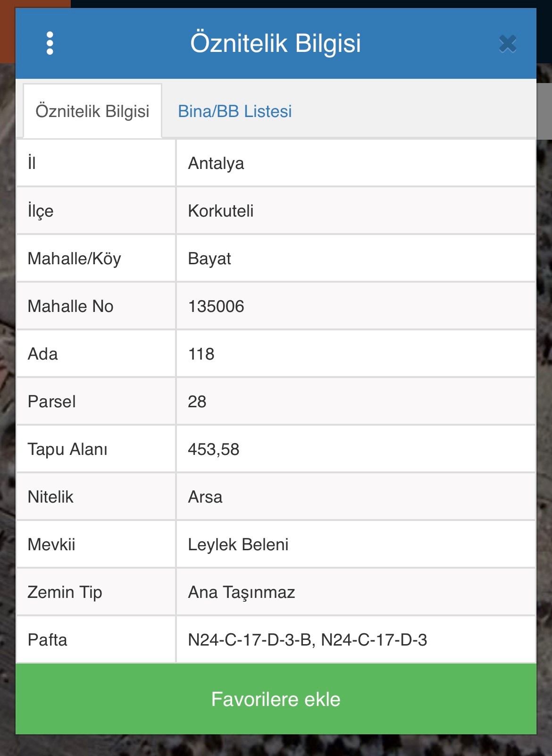Viewport: 552px width, 756px height.
Task: Click the Mevkii value Leylek Beleni
Action: pos(238,545)
